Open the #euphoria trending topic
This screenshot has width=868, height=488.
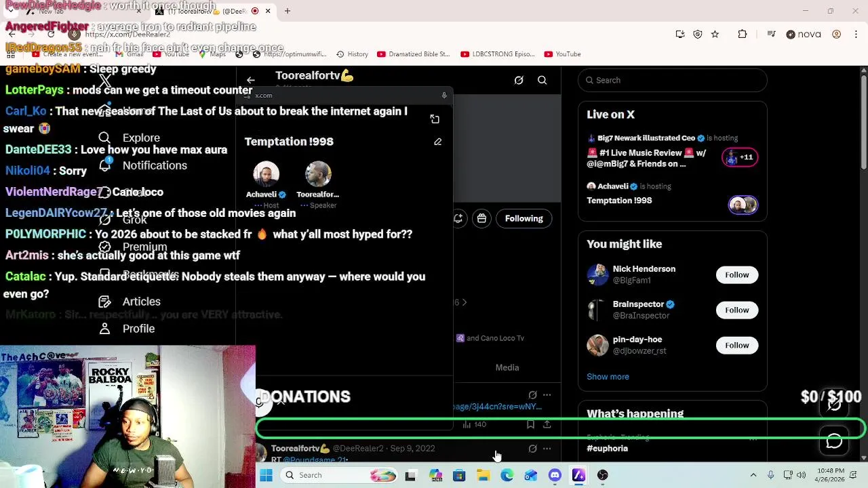tap(608, 448)
